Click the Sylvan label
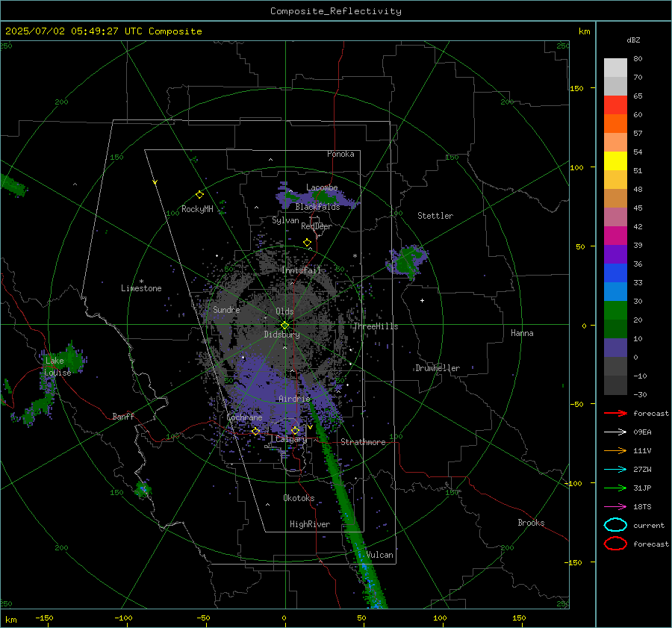This screenshot has height=628, width=672. coord(285,220)
